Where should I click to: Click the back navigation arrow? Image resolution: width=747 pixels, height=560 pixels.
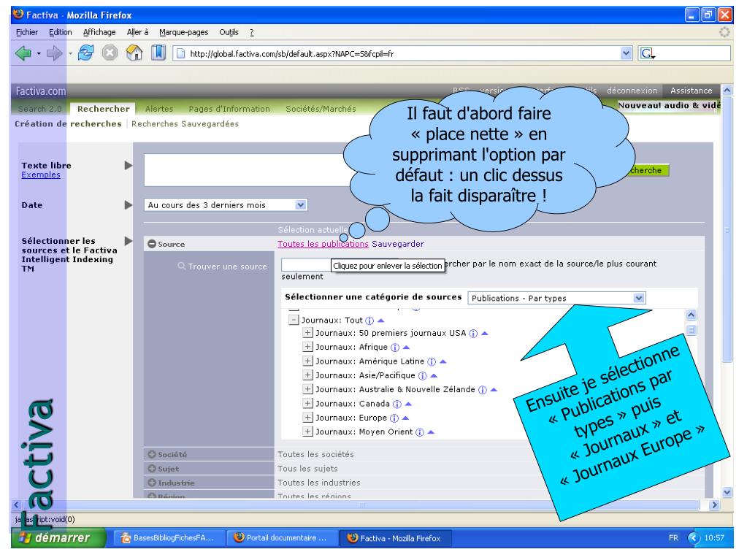pos(25,53)
